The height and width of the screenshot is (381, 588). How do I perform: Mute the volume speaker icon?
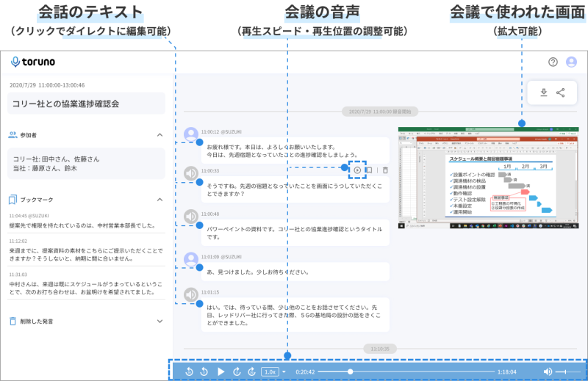548,371
